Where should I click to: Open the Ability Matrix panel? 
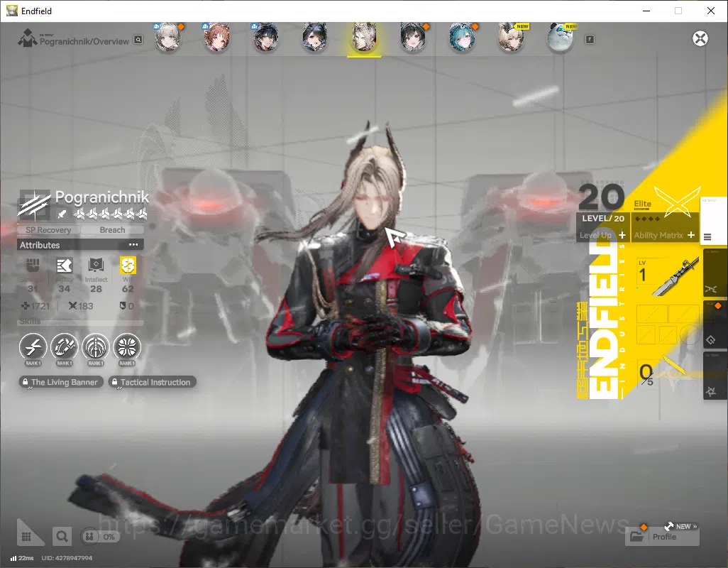tap(664, 235)
